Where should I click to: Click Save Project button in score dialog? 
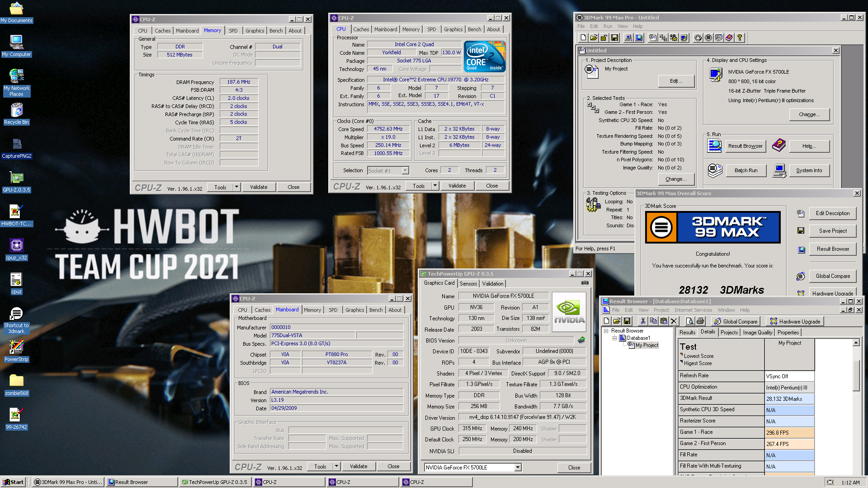[833, 231]
